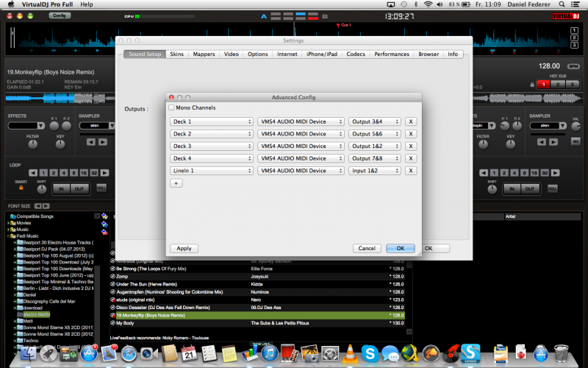Switch to the Mappers tab
Image resolution: width=588 pixels, height=368 pixels.
(204, 54)
